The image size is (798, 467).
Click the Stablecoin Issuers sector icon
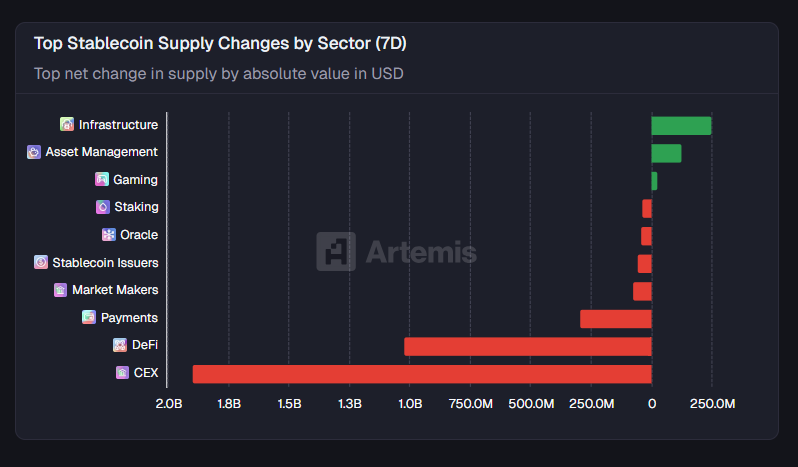coord(41,262)
